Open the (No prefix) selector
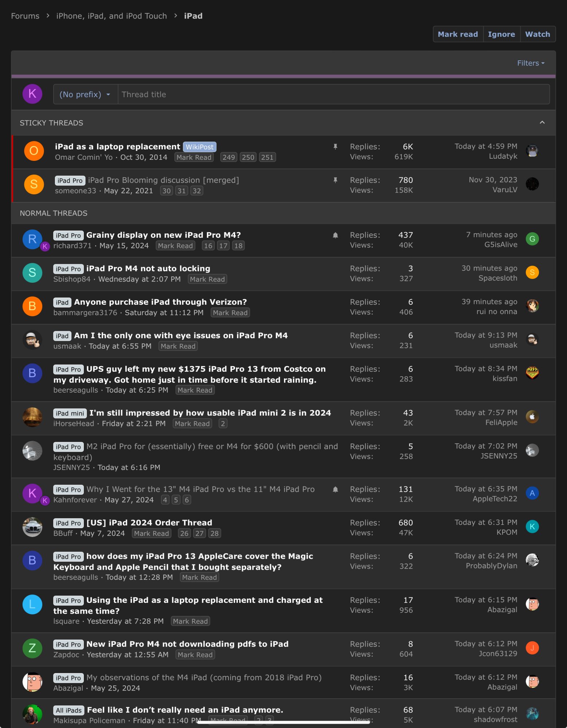This screenshot has width=567, height=728. click(x=86, y=95)
